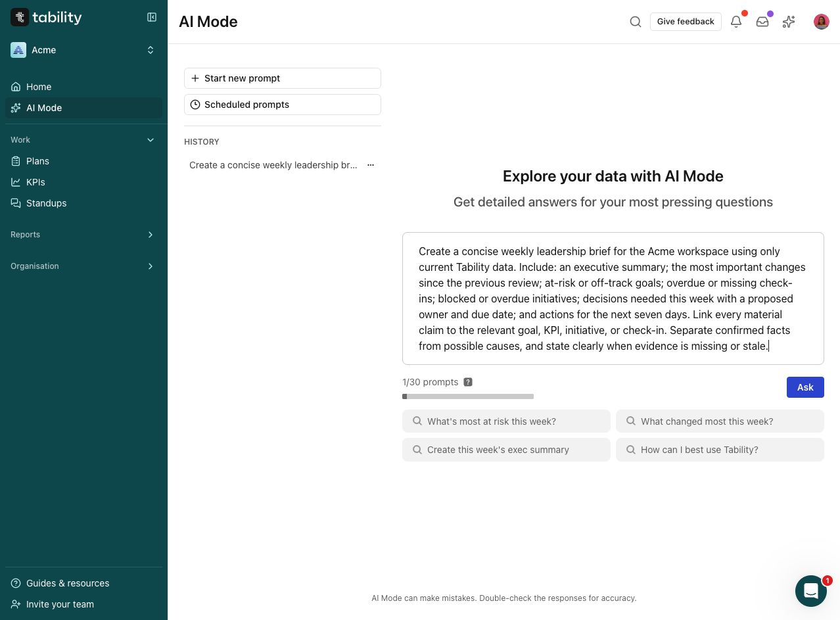Open the weekly leadership brief history item
The image size is (840, 620).
click(273, 165)
